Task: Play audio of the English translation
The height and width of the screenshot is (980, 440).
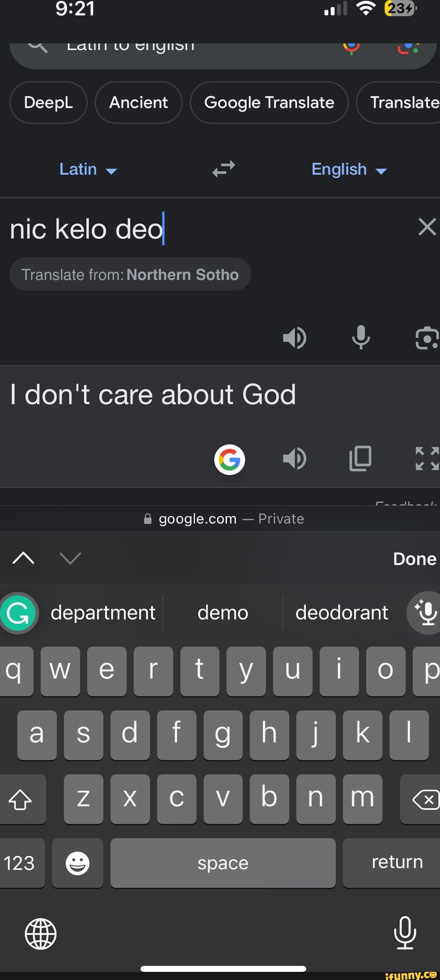Action: [295, 459]
